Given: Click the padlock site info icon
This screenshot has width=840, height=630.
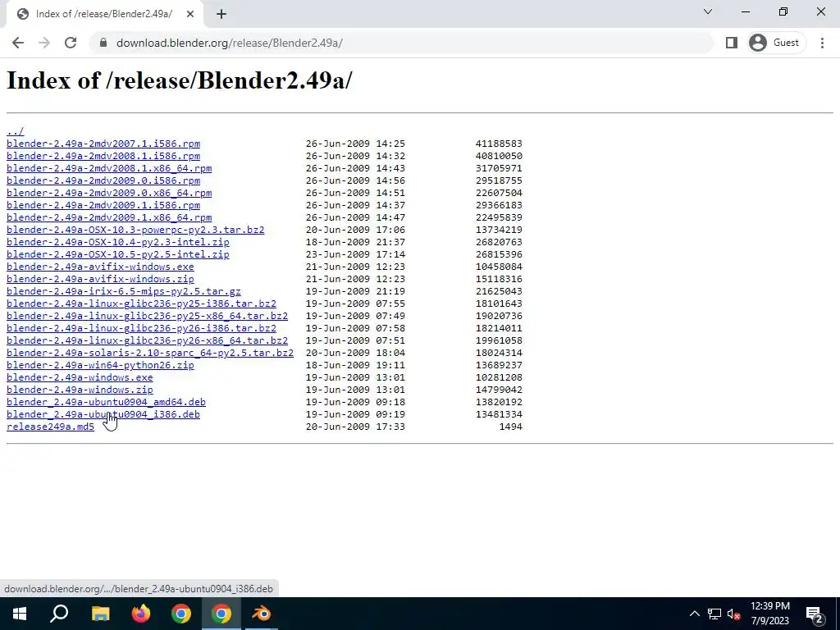Looking at the screenshot, I should click(103, 43).
